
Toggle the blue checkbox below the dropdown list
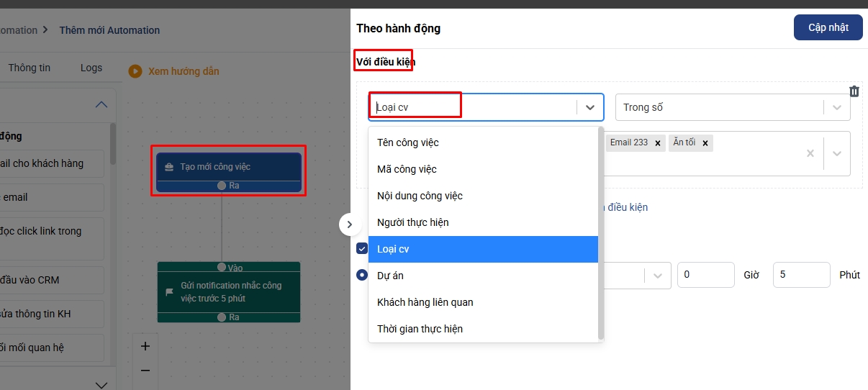point(362,248)
